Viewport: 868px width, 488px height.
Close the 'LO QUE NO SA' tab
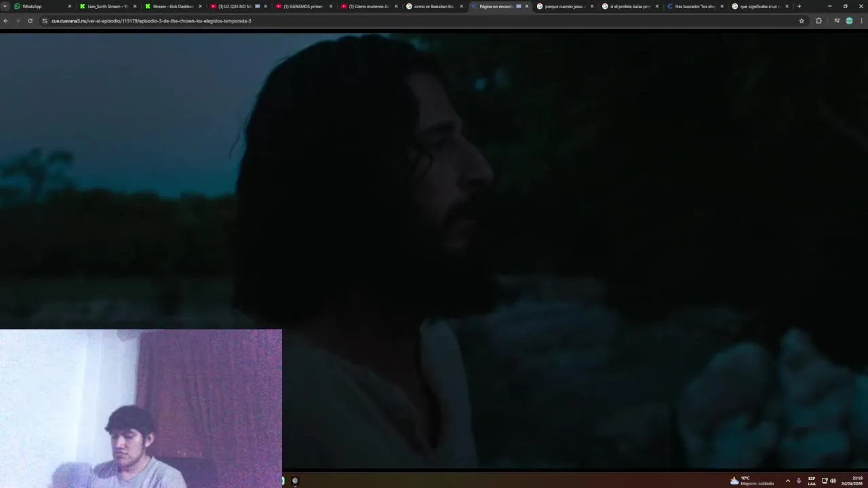pyautogui.click(x=265, y=6)
